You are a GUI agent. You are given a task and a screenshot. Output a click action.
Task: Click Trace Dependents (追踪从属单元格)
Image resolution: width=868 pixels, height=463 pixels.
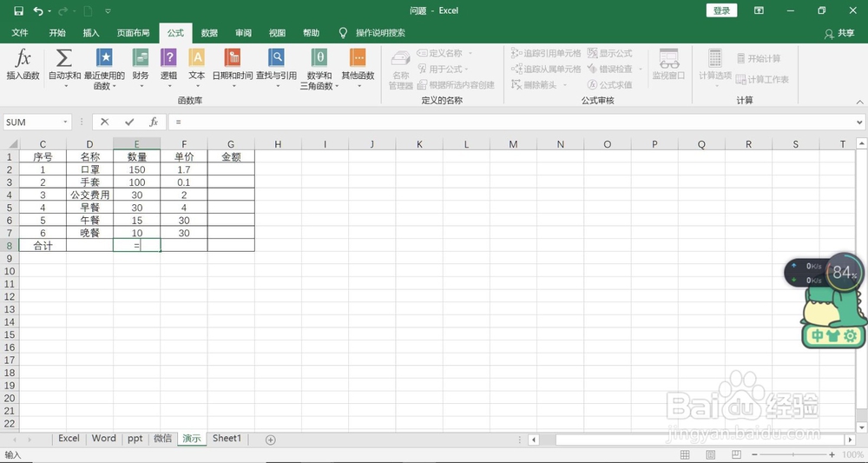(x=546, y=69)
